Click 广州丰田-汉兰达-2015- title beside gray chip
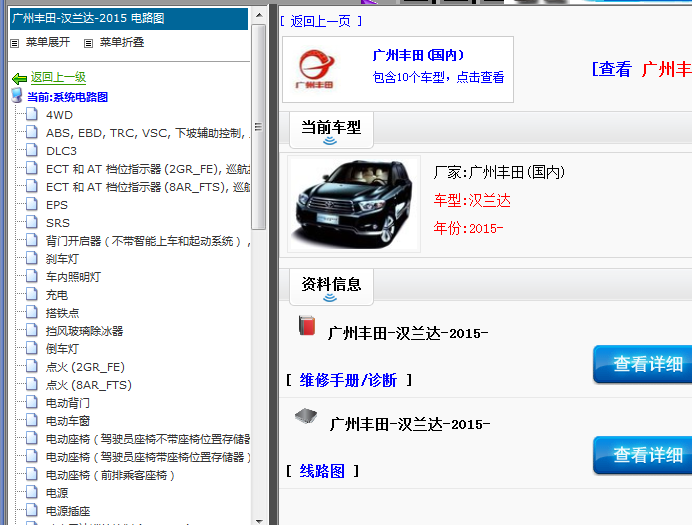This screenshot has height=525, width=692. [x=410, y=424]
